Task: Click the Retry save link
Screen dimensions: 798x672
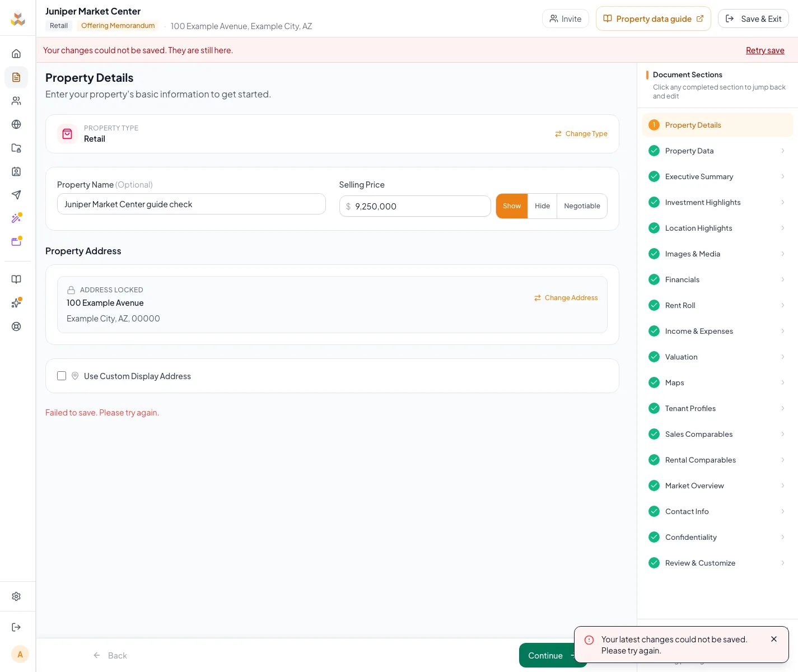Action: [x=765, y=50]
